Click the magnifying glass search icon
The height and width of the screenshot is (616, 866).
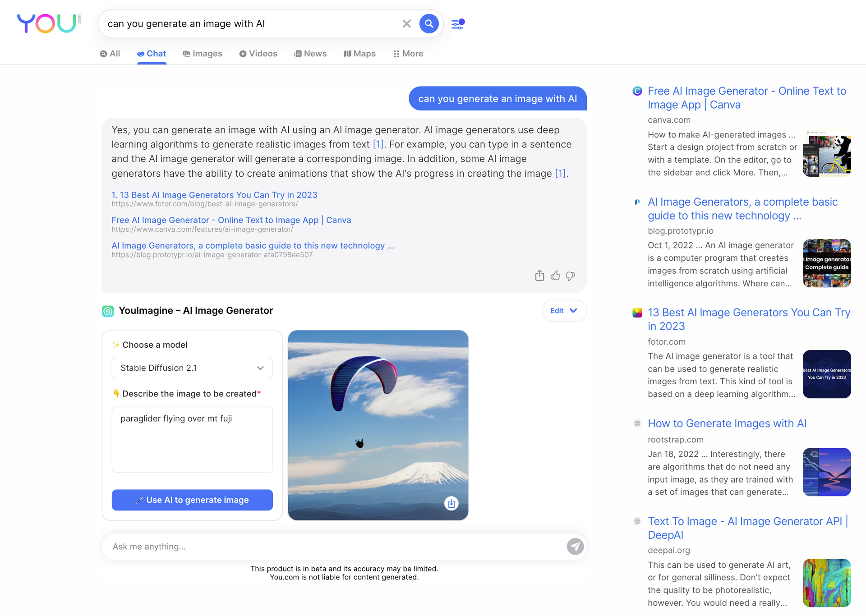[428, 23]
